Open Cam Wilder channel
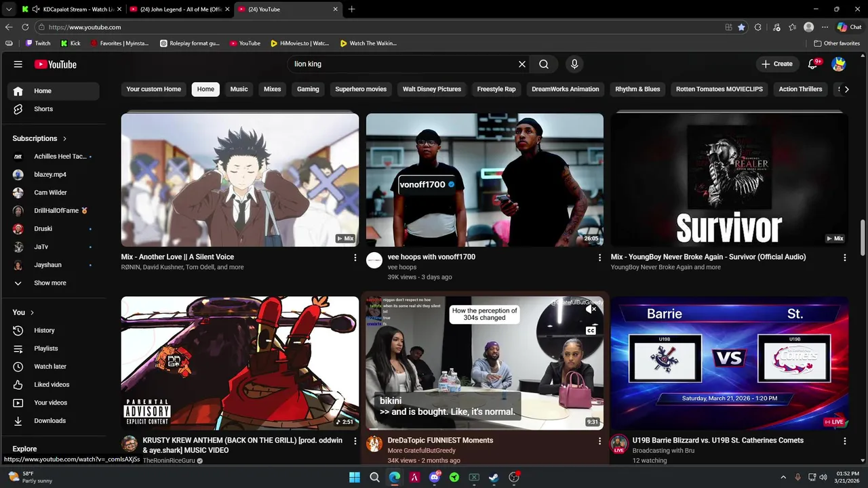Screen dimensions: 868x488 click(54, 192)
